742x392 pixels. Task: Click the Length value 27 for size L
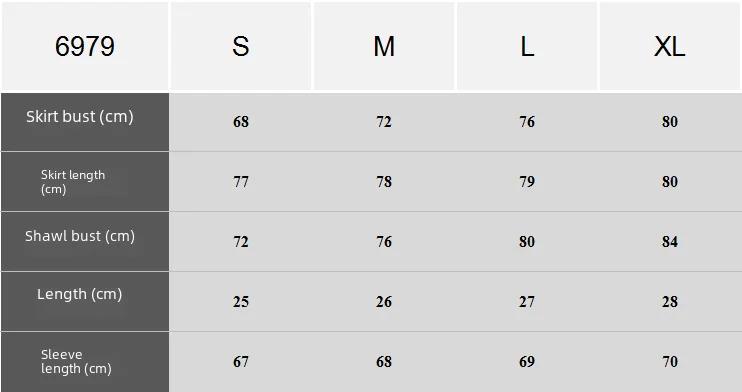tap(527, 302)
